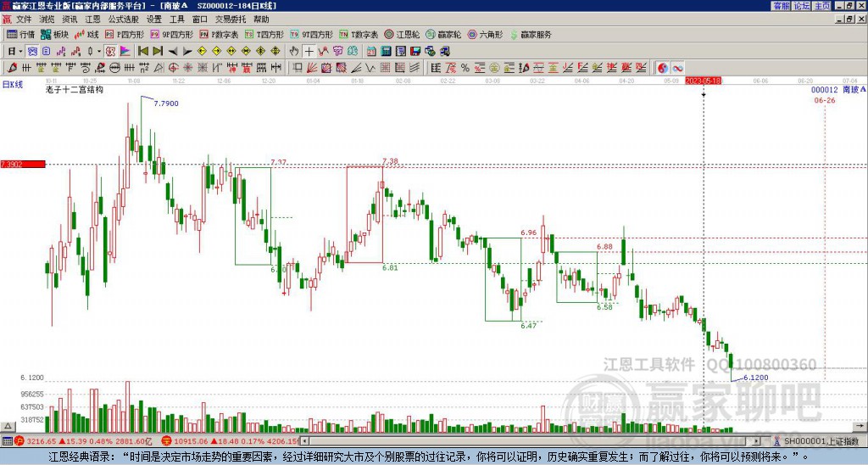Switch to the K线 chart view

87,34
